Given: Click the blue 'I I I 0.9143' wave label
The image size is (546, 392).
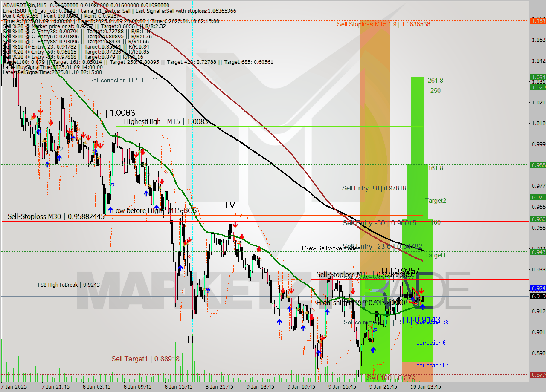Looking at the screenshot, I should tap(421, 320).
